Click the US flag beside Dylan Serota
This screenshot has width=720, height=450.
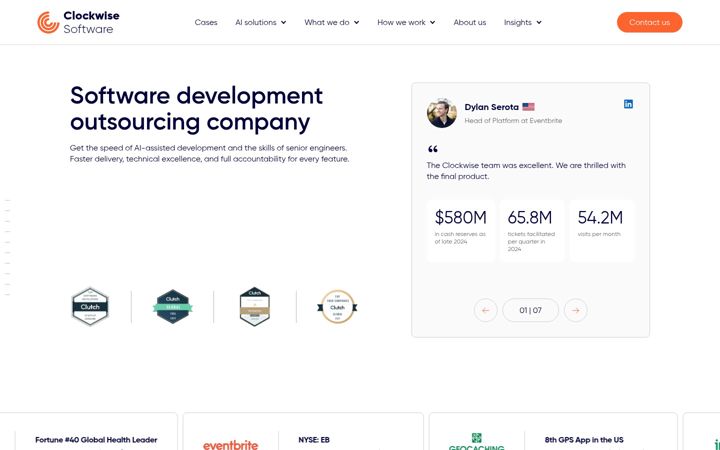tap(529, 107)
